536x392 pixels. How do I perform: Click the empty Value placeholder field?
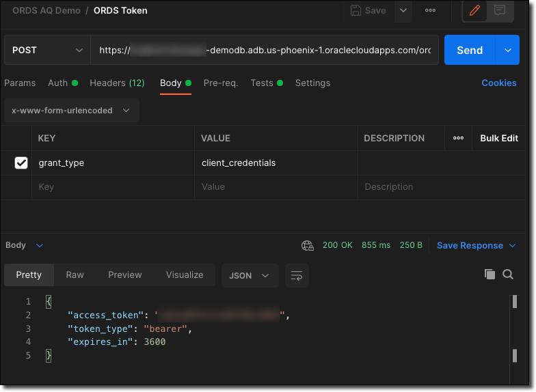[x=276, y=187]
